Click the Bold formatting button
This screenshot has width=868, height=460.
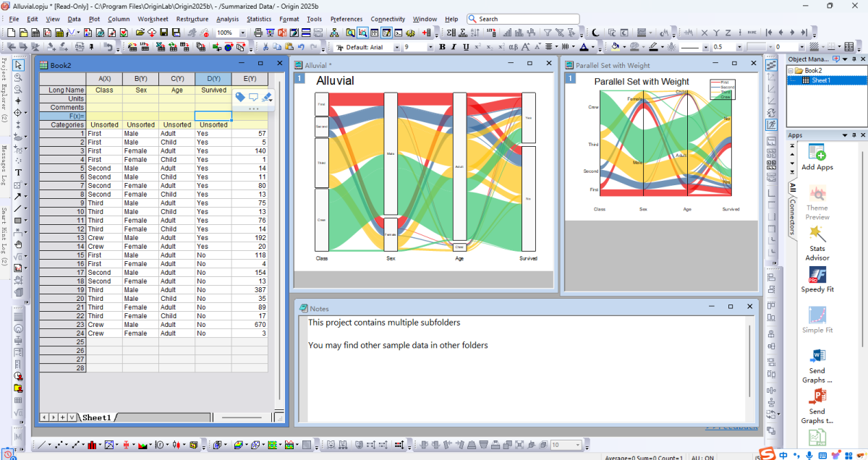click(x=443, y=47)
